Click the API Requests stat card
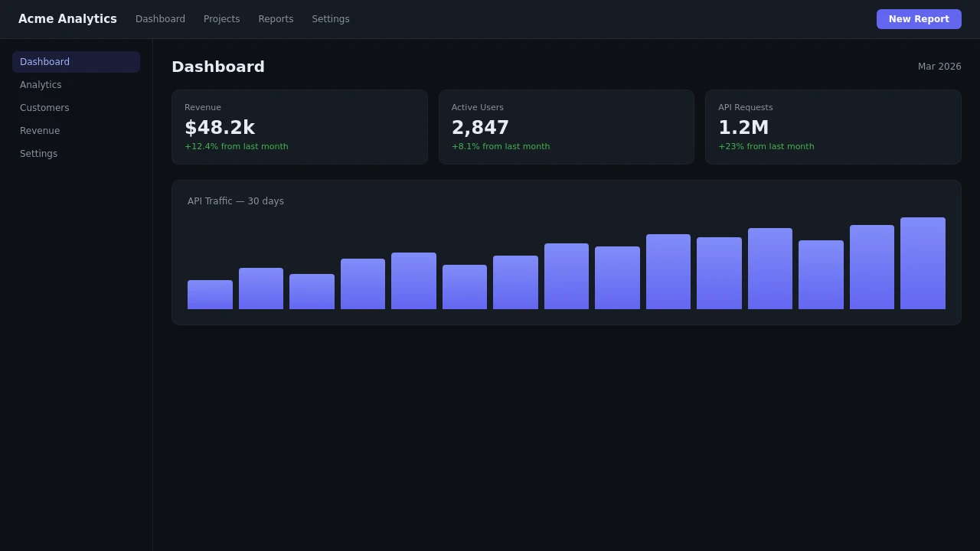980x551 pixels. (833, 126)
